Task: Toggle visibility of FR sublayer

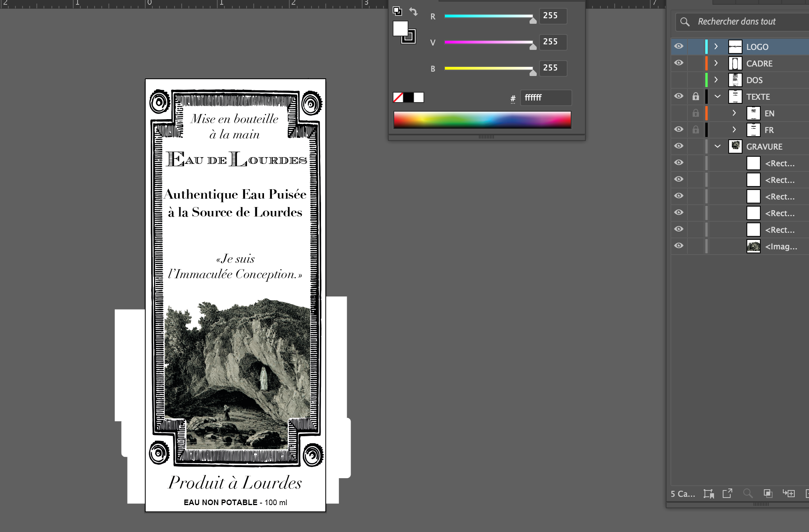Action: [x=679, y=129]
